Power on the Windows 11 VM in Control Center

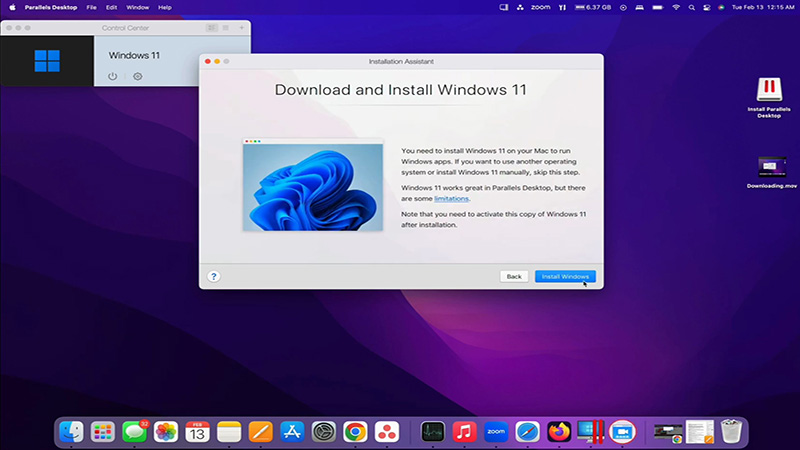point(113,76)
